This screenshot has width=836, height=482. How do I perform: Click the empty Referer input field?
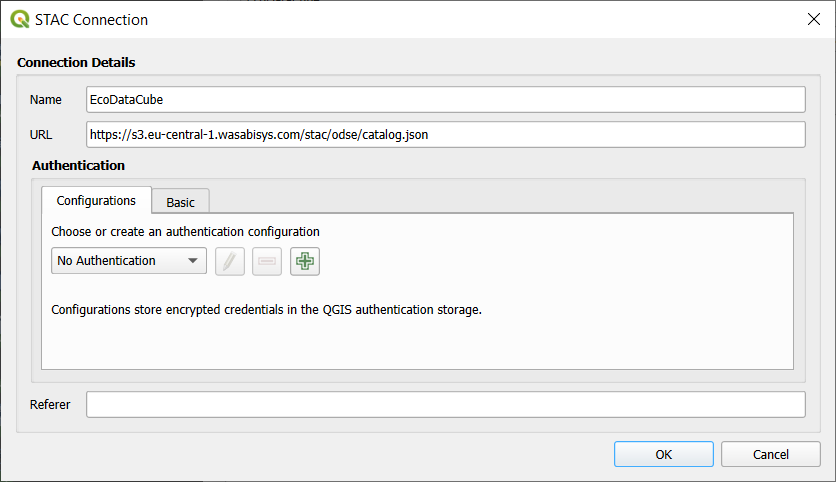tap(445, 405)
